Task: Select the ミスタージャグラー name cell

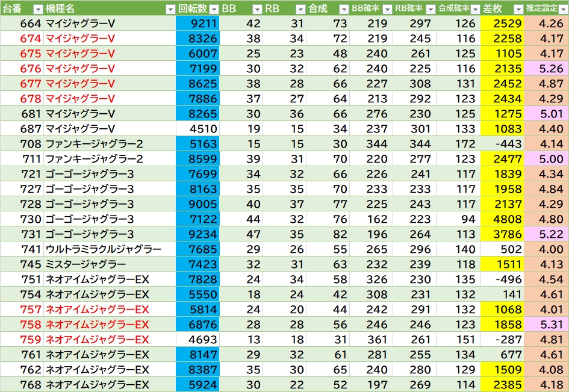Action: pyautogui.click(x=110, y=264)
